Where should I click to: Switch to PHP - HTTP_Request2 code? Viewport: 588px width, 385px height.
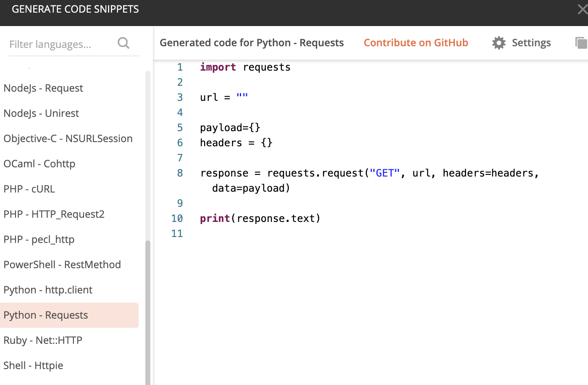pos(69,214)
